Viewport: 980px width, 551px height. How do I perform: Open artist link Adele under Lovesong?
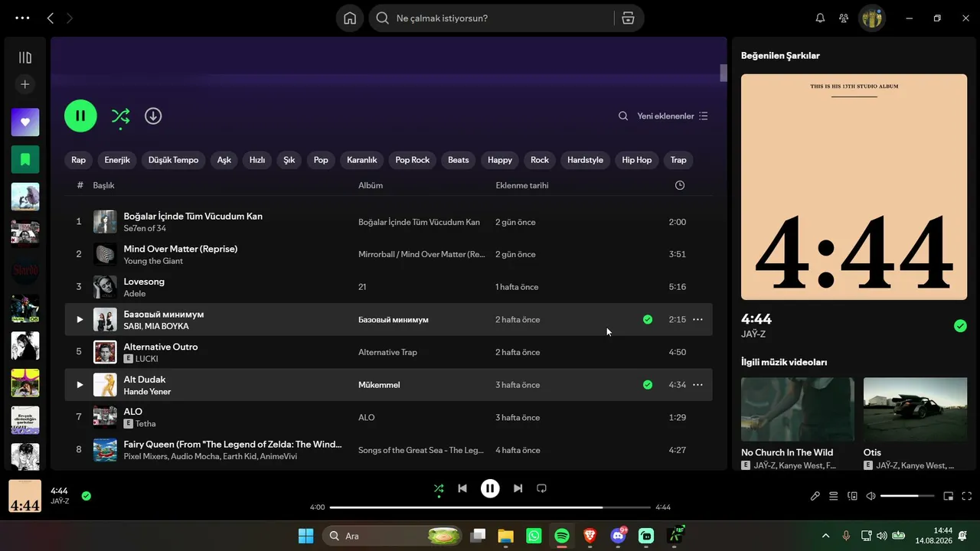[x=135, y=294]
